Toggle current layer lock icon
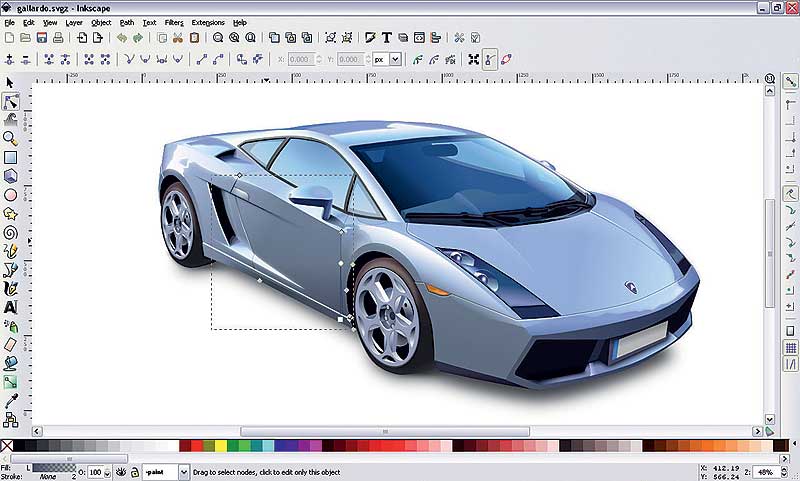The image size is (800, 481). [x=134, y=472]
